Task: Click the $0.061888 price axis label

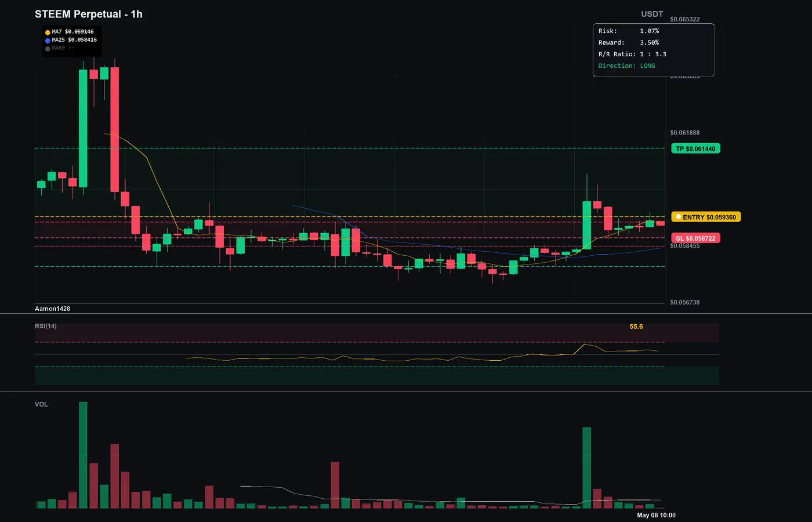Action: coord(685,133)
